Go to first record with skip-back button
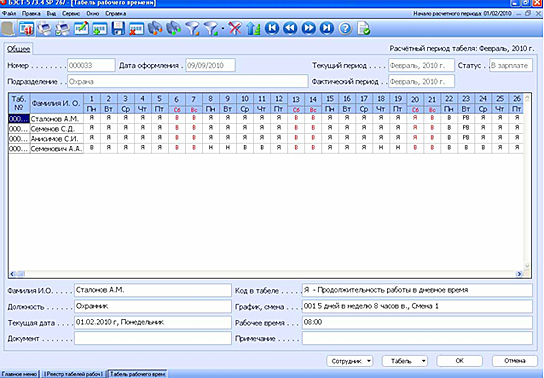Image resolution: width=544 pixels, height=378 pixels. pyautogui.click(x=272, y=28)
